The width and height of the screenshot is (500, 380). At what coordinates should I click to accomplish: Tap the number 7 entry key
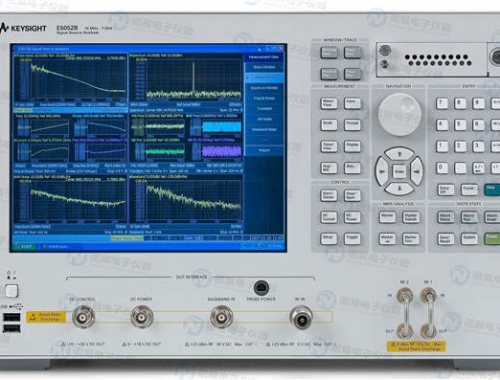[x=442, y=104]
